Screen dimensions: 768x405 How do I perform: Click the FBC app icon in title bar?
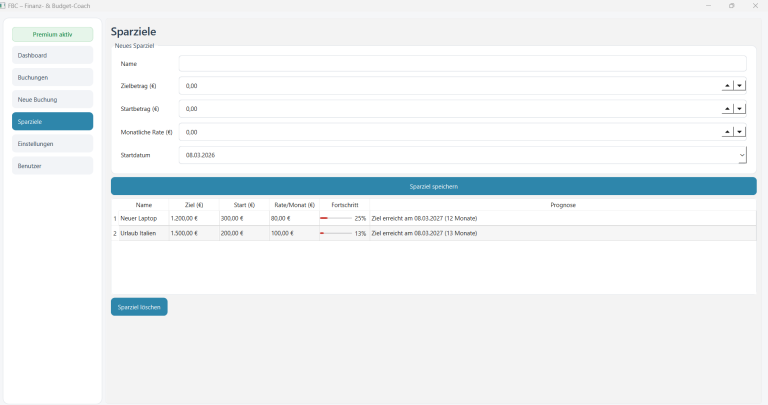click(4, 5)
